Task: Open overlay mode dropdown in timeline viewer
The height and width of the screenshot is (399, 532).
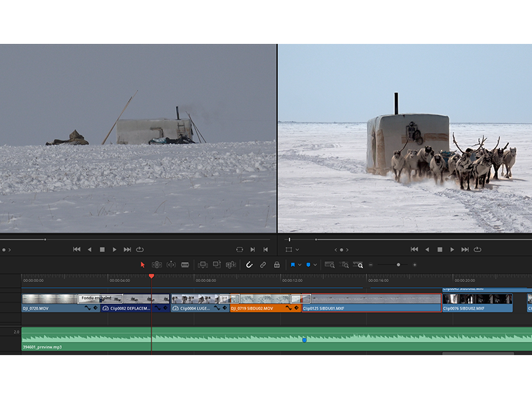Action: [297, 250]
